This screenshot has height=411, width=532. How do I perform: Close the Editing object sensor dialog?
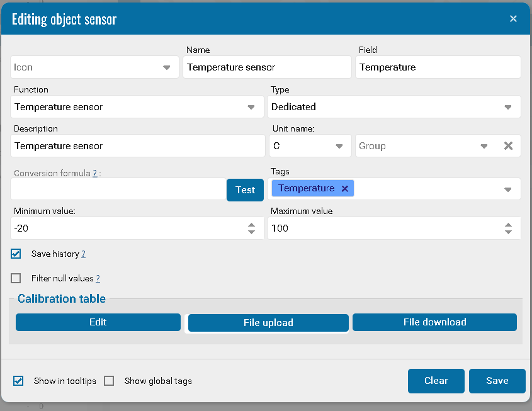tap(513, 19)
